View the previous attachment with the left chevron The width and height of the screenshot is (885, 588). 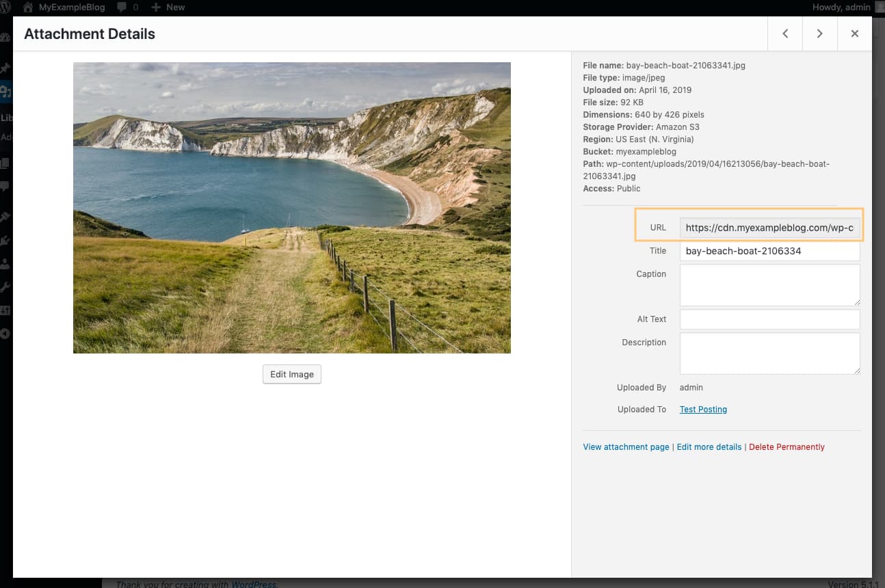point(784,33)
